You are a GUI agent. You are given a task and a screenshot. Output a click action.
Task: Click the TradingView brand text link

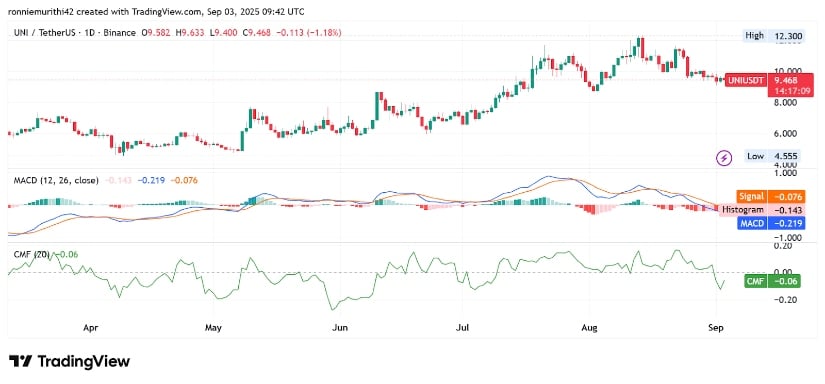(83, 361)
